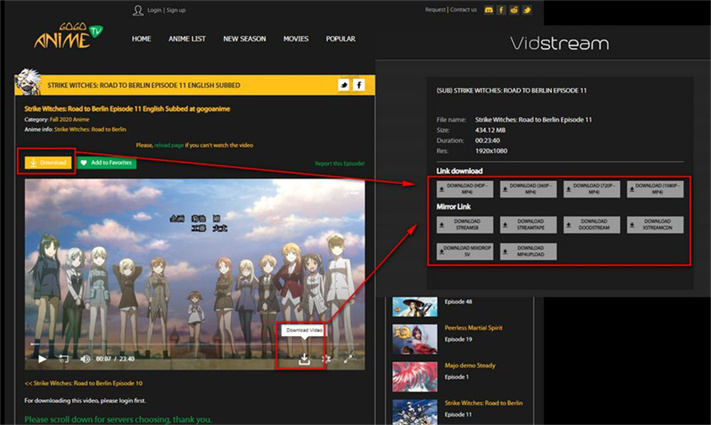Viewport: 711px width, 425px height.
Task: Click the Vidstream duration value 00:23:40
Action: 487,141
